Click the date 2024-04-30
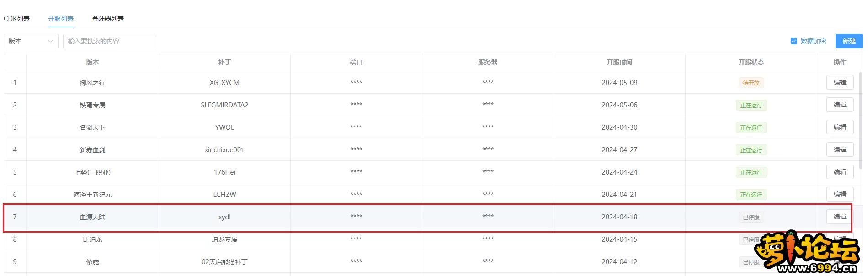This screenshot has height=276, width=868. click(619, 127)
